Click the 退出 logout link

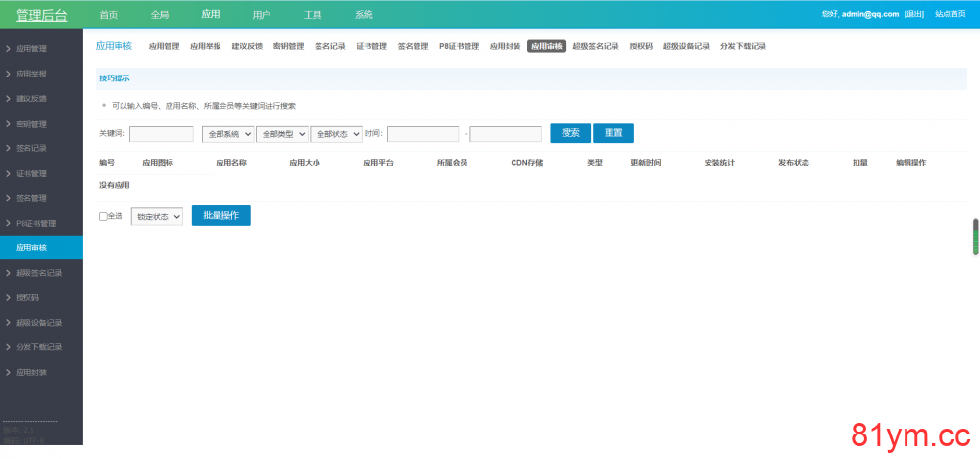pyautogui.click(x=913, y=14)
